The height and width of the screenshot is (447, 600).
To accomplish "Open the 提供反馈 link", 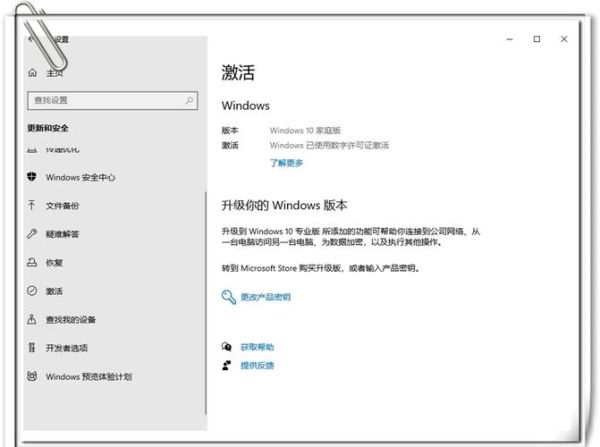I will point(257,365).
